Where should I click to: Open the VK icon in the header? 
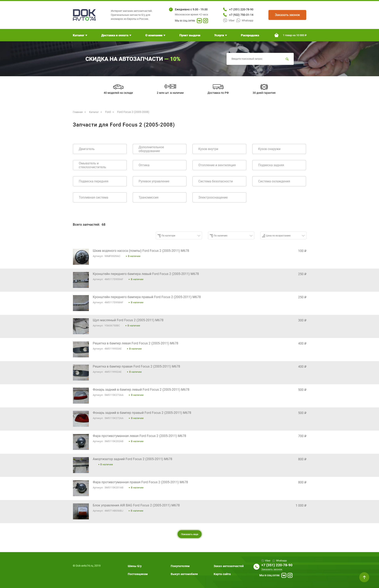pyautogui.click(x=199, y=21)
